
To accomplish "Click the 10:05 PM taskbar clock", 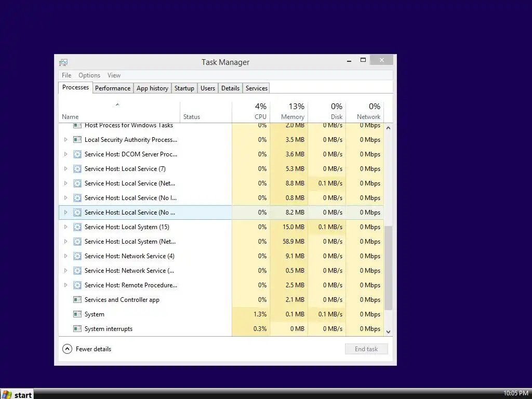I will point(516,393).
